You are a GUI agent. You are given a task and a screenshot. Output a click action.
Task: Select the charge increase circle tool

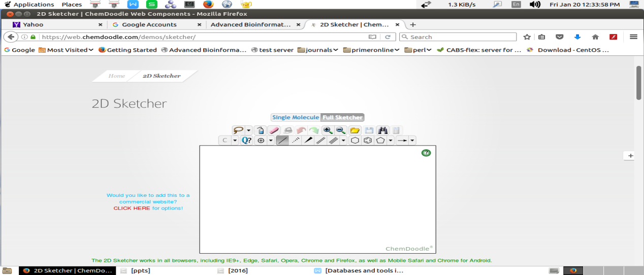click(x=261, y=141)
